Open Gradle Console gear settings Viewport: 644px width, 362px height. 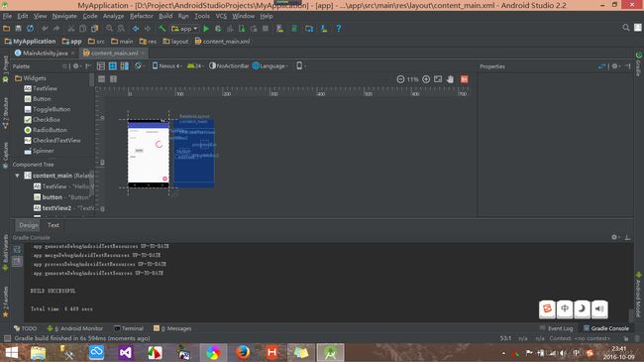pos(615,237)
